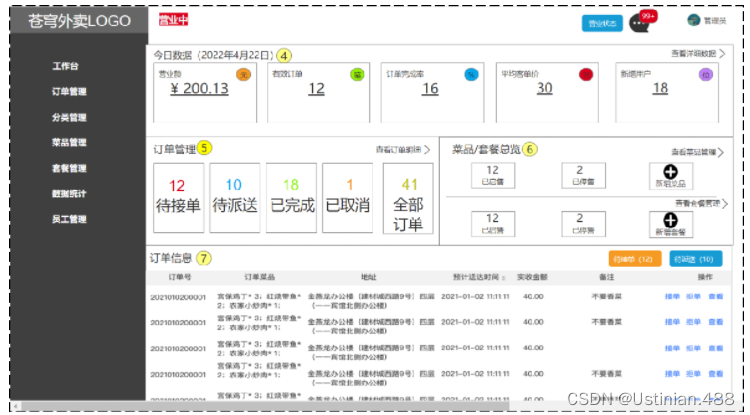Click the 备注 column header
Viewport: 750px width, 415px height.
click(x=607, y=277)
